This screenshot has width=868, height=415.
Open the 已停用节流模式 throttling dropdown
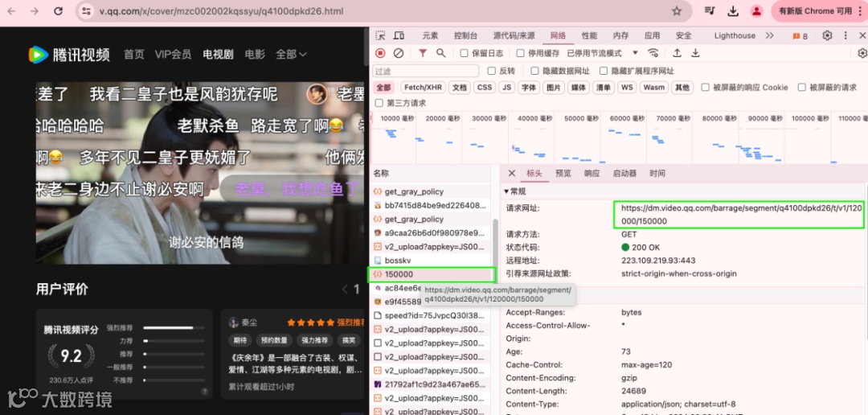pos(602,53)
